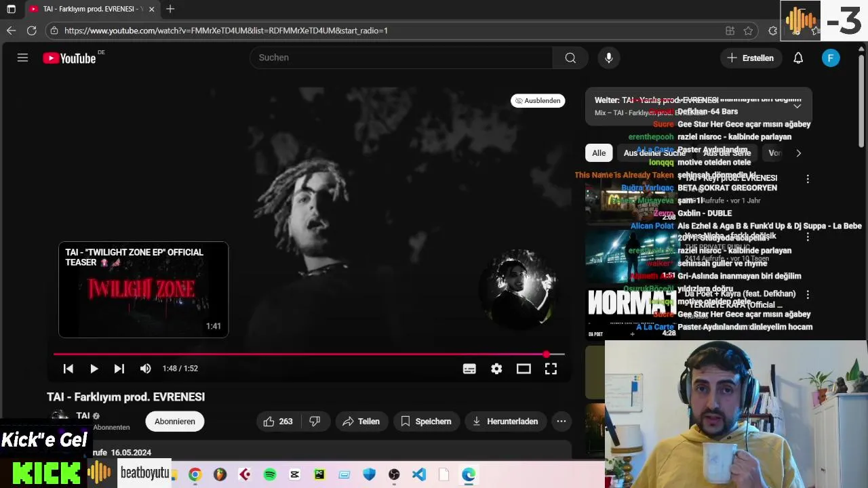Select the Aus deiner Suche chip
Image resolution: width=868 pixels, height=488 pixels.
pos(654,153)
